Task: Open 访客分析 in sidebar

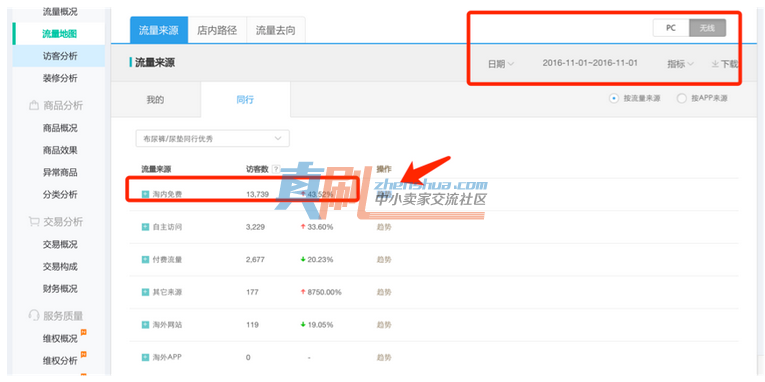Action: (60, 56)
